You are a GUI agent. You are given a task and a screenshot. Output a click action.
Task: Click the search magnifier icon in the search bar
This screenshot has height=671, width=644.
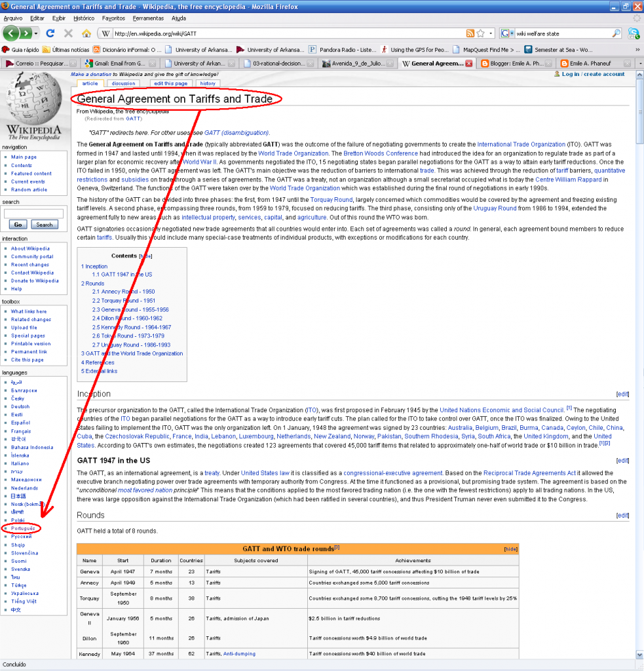(616, 33)
